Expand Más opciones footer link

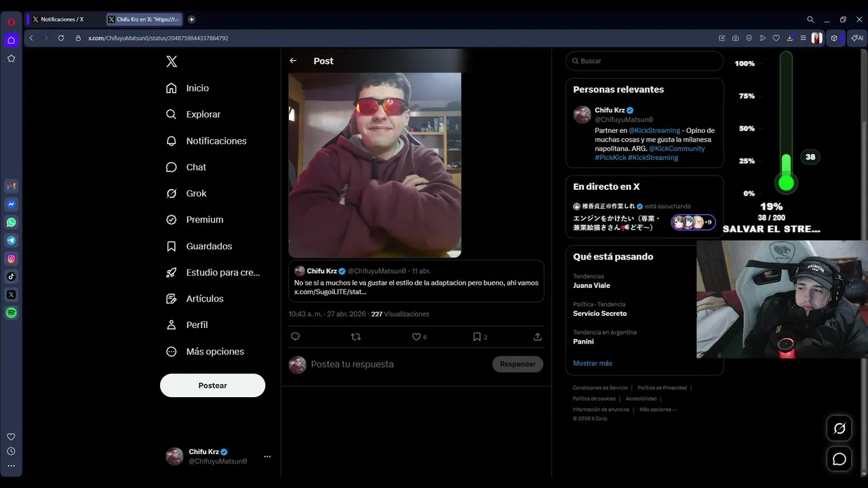(x=658, y=409)
